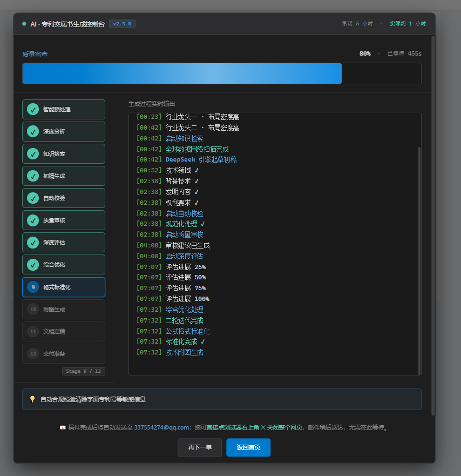The height and width of the screenshot is (476, 461).
Task: Click log line 全球数据网络扫描完成
Action: pyautogui.click(x=197, y=149)
